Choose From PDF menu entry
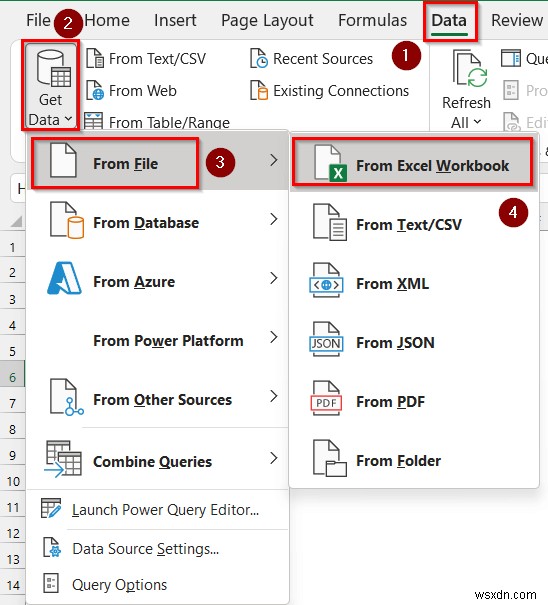 414,402
